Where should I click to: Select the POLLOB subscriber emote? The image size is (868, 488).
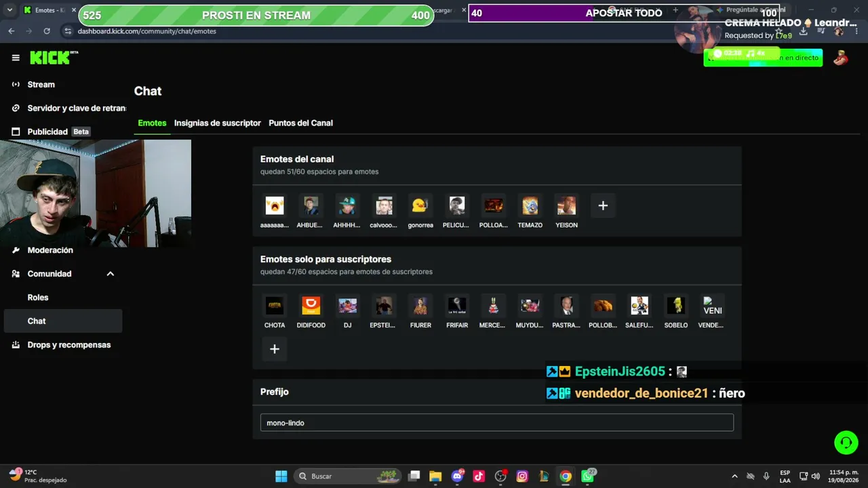click(x=603, y=306)
